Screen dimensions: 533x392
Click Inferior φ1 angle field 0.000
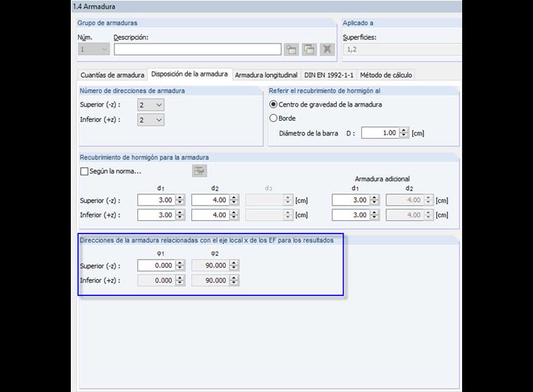click(156, 281)
